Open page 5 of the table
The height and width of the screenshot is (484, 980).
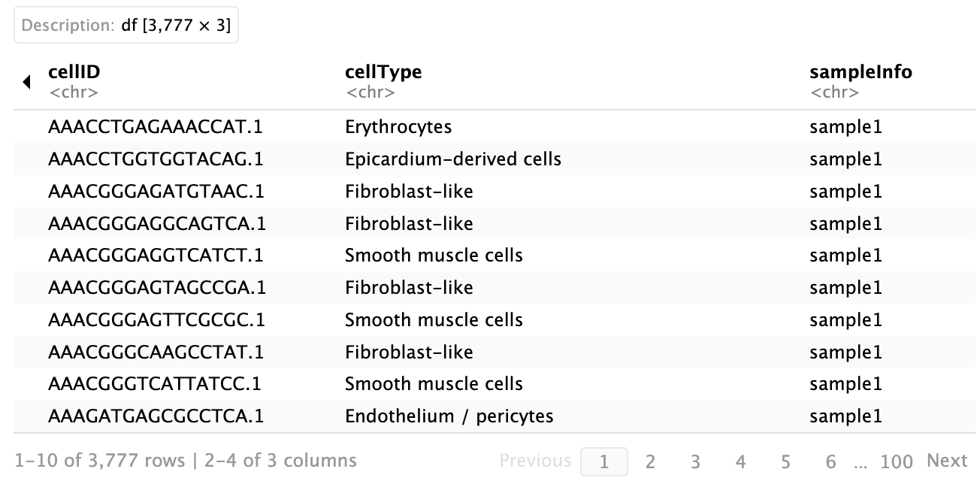tap(785, 461)
